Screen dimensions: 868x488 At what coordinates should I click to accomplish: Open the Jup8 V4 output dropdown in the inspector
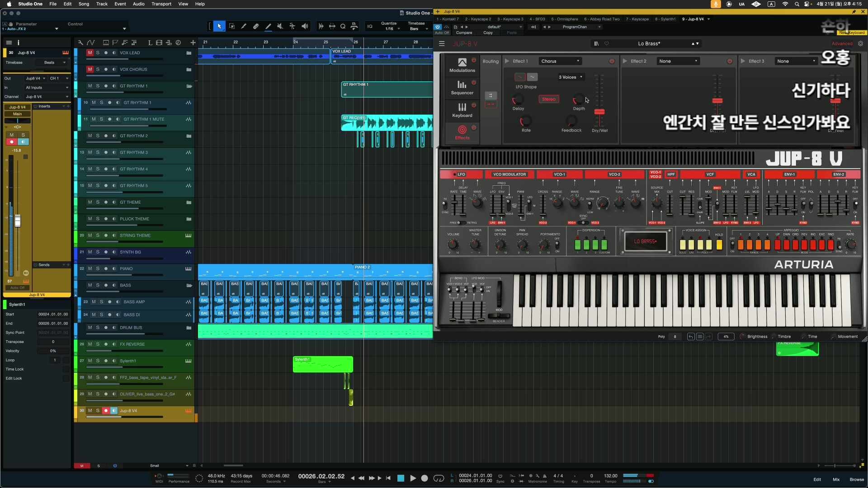pyautogui.click(x=35, y=79)
